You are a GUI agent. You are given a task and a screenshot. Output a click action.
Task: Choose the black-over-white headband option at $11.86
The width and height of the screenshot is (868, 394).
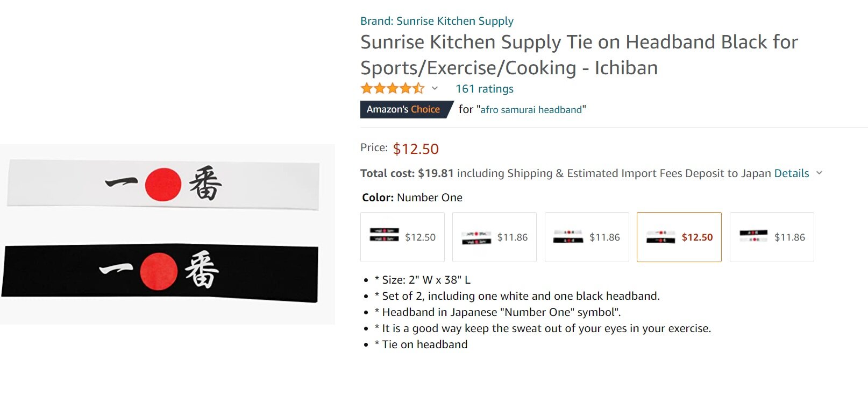coord(771,237)
